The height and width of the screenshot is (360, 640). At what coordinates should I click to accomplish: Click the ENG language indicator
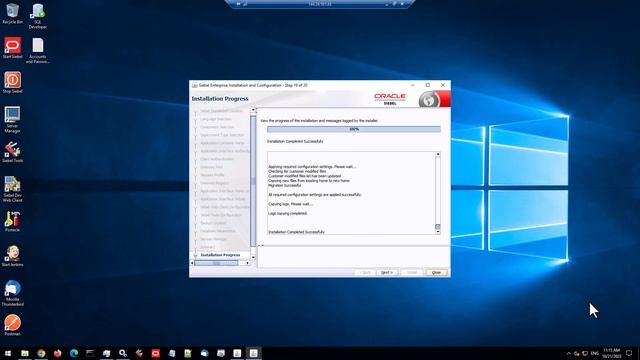[x=595, y=353]
